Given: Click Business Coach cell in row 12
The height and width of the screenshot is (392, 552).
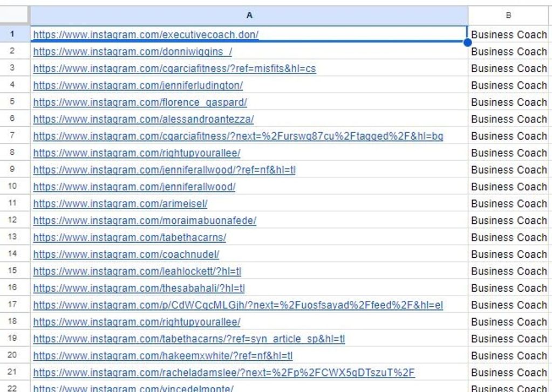Looking at the screenshot, I should point(508,221).
